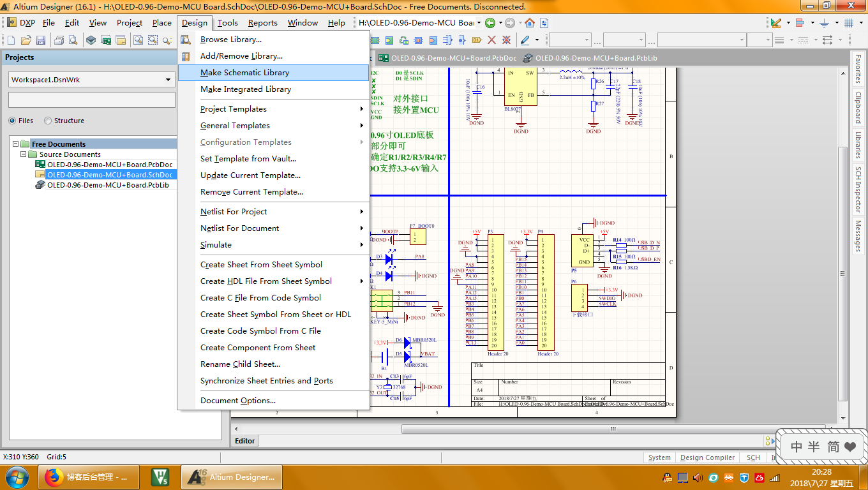
Task: Select the drawing pencil tool icon
Action: click(525, 40)
